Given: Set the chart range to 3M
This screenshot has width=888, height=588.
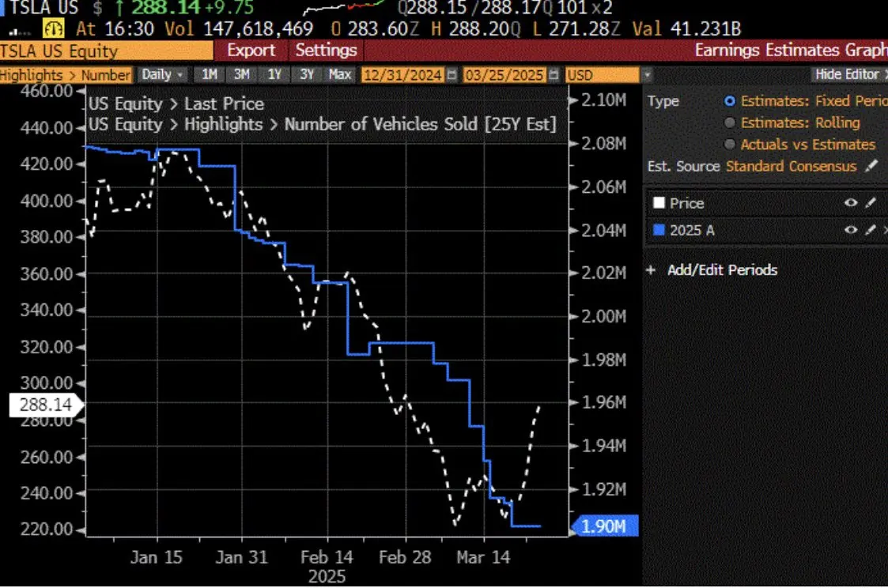Looking at the screenshot, I should pos(242,75).
